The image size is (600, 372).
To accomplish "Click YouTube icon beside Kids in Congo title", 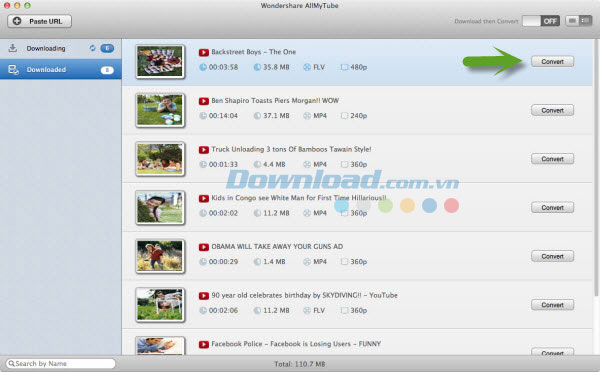I will tap(204, 198).
